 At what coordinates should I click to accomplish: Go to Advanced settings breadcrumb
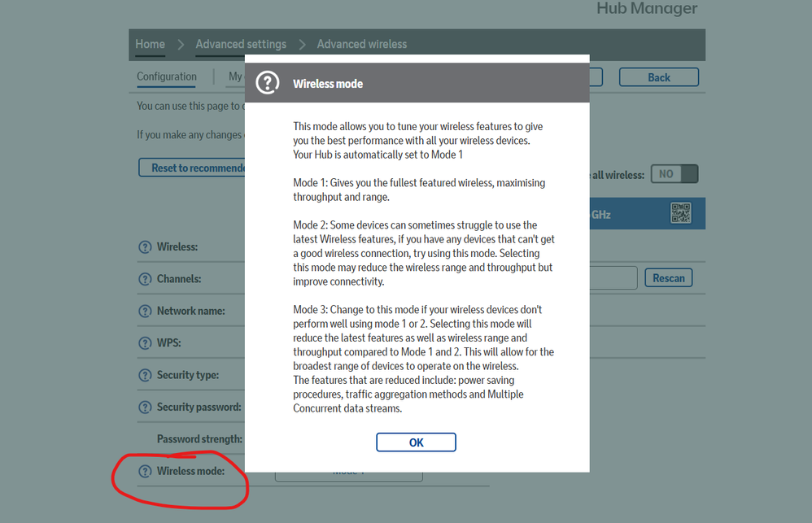[241, 45]
